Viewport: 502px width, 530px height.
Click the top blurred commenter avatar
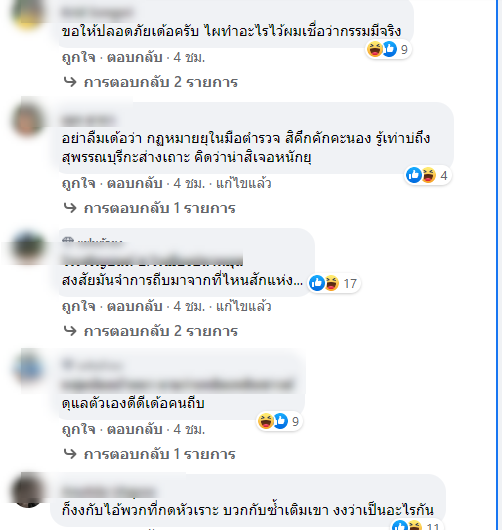[28, 13]
